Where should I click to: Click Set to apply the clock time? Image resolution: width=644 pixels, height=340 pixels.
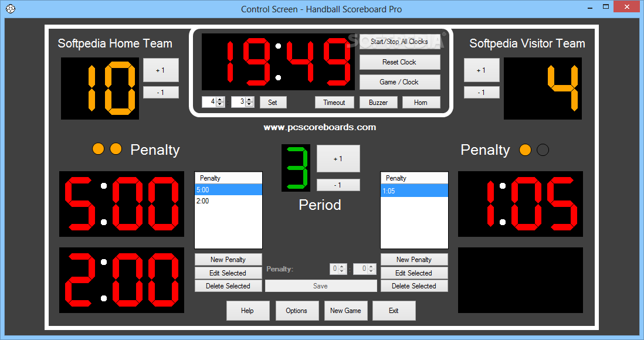pos(273,103)
